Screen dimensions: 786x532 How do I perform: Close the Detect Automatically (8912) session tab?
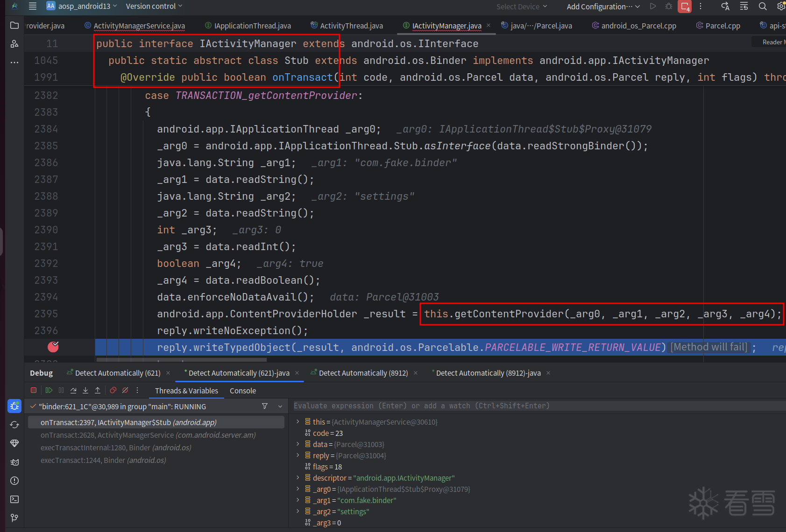[416, 373]
